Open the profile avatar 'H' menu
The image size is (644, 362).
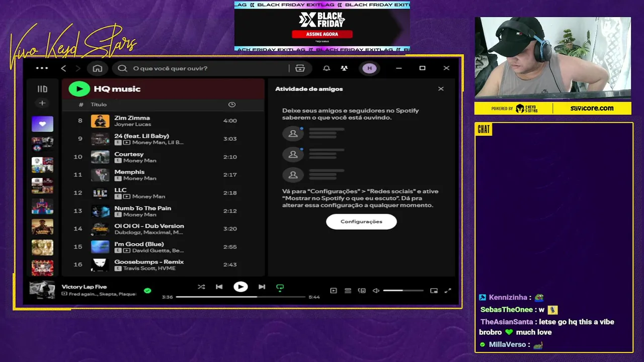click(x=369, y=68)
